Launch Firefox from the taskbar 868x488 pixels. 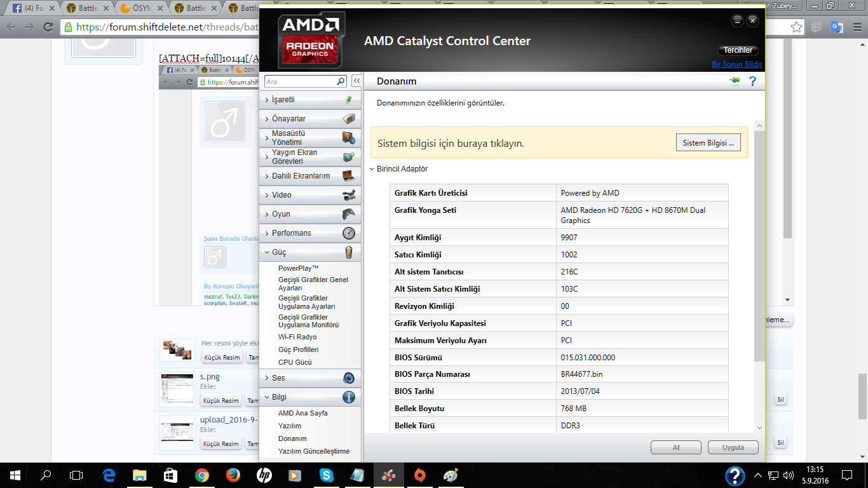pyautogui.click(x=233, y=475)
